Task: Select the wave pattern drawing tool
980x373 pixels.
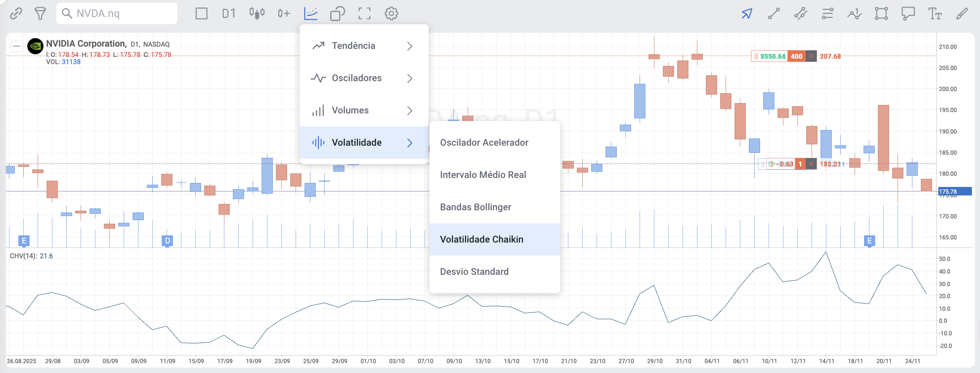Action: click(x=855, y=13)
